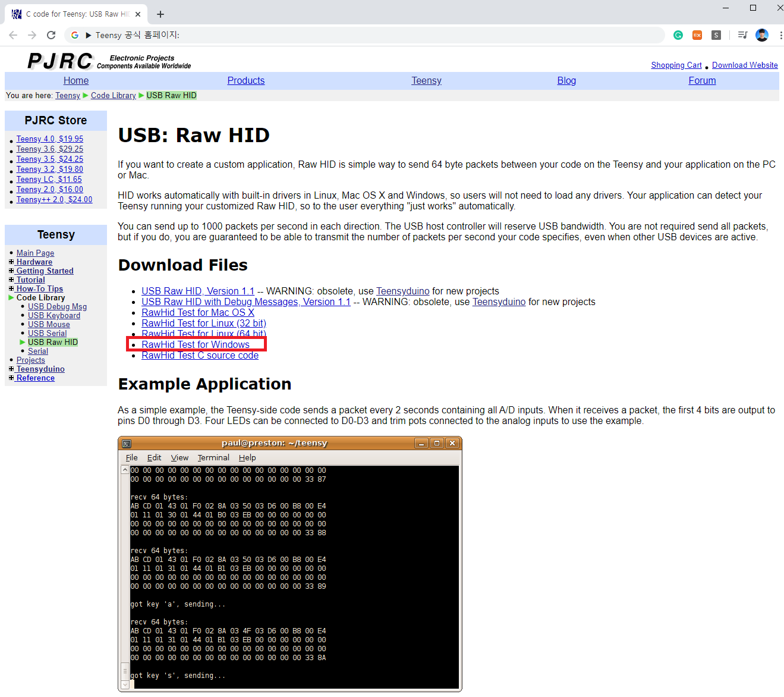Open USB Mouse sidebar link
The image size is (784, 697).
(x=49, y=324)
